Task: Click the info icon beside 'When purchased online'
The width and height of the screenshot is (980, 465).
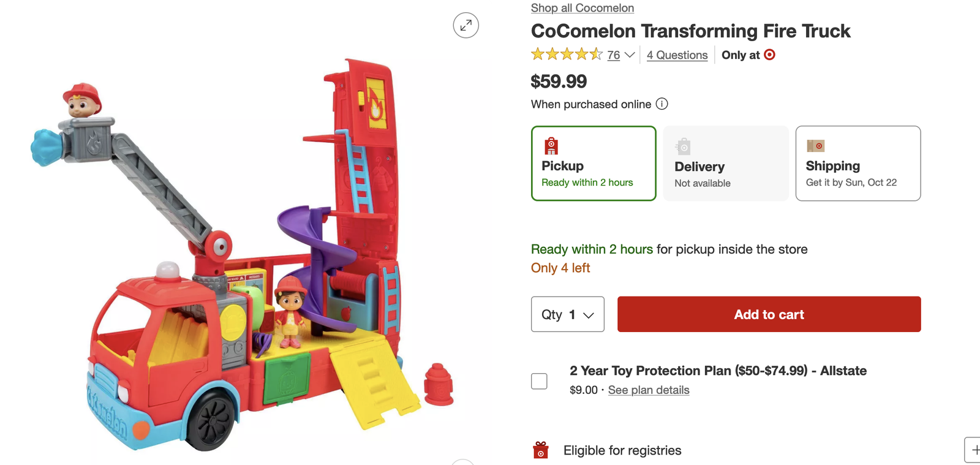Action: [x=662, y=104]
